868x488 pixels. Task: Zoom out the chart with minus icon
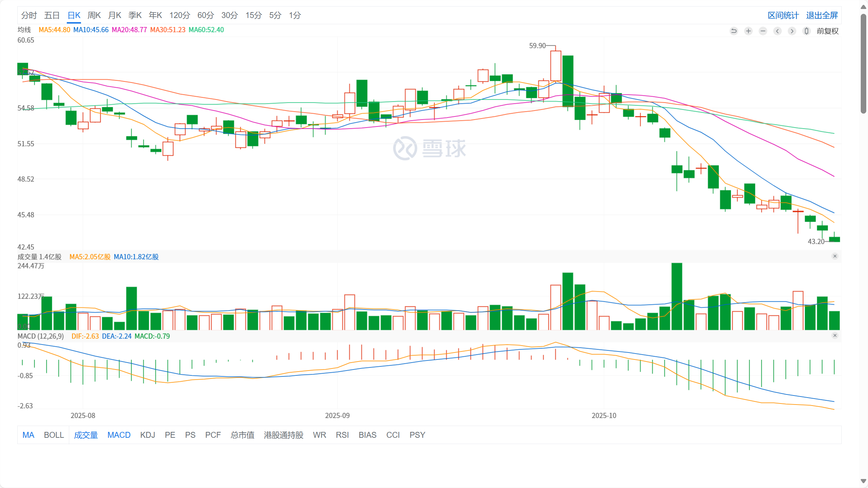(x=763, y=31)
